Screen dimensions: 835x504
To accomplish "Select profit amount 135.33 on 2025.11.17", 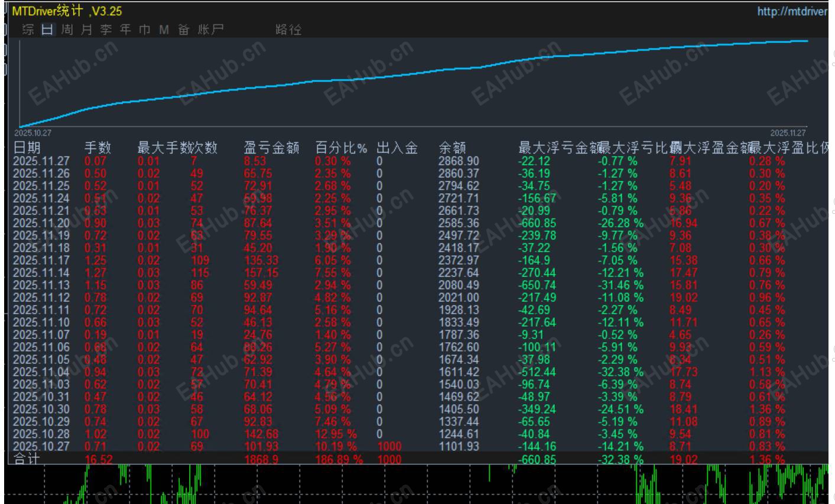I will point(261,261).
